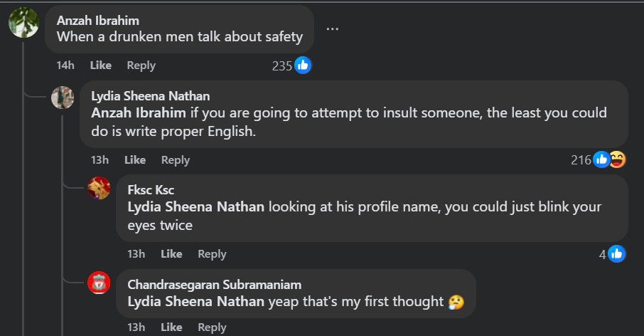644x336 pixels.
Task: Like Lydia Sheena Nathan's reply
Action: 135,160
